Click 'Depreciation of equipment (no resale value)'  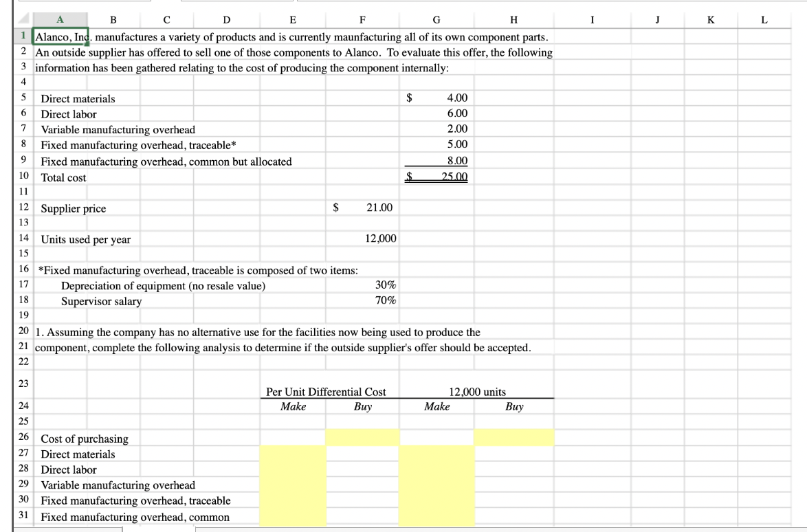point(163,285)
